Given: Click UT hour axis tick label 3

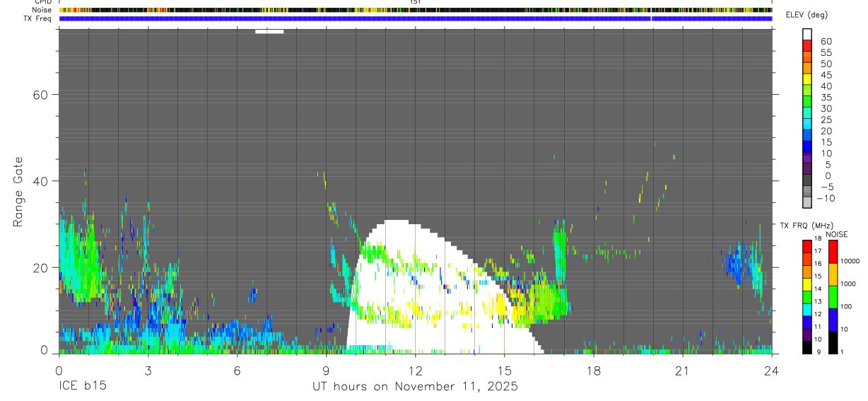Looking at the screenshot, I should pyautogui.click(x=148, y=371).
